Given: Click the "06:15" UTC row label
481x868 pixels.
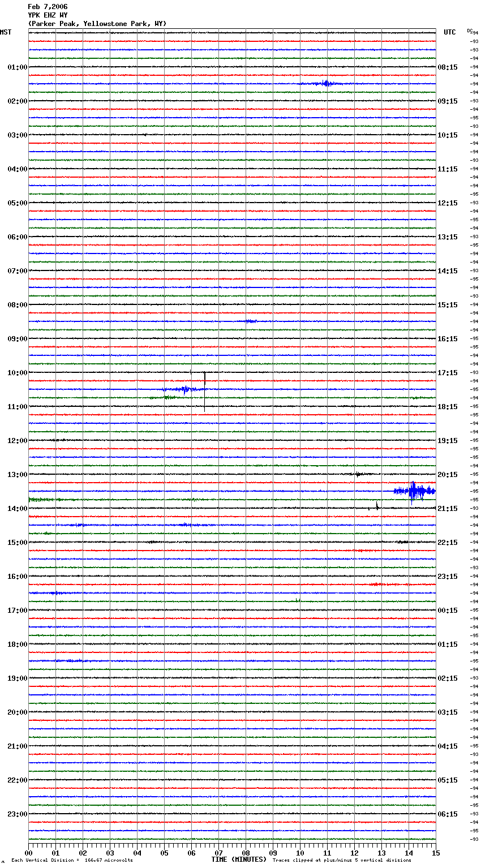Looking at the screenshot, I should (x=448, y=814).
